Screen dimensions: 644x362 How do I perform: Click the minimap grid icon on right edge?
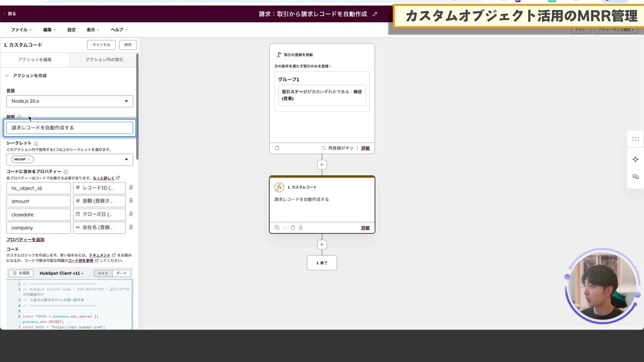click(x=635, y=138)
